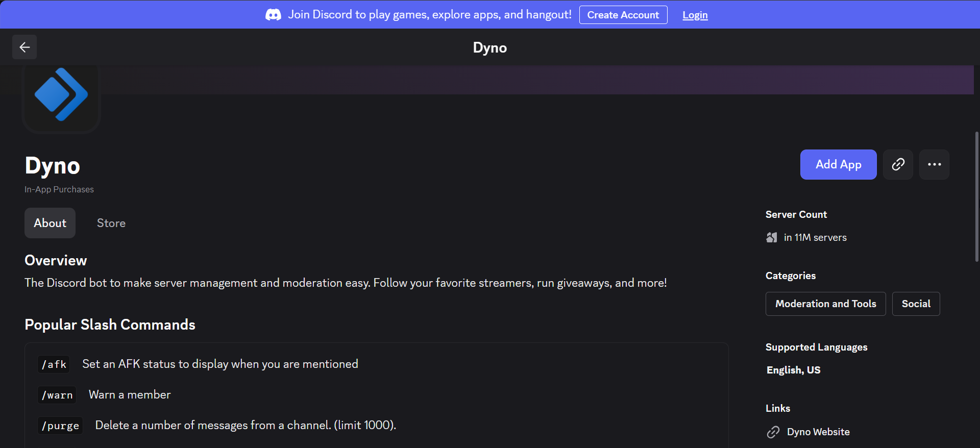Switch to the Store tab
980x448 pixels.
click(x=111, y=223)
